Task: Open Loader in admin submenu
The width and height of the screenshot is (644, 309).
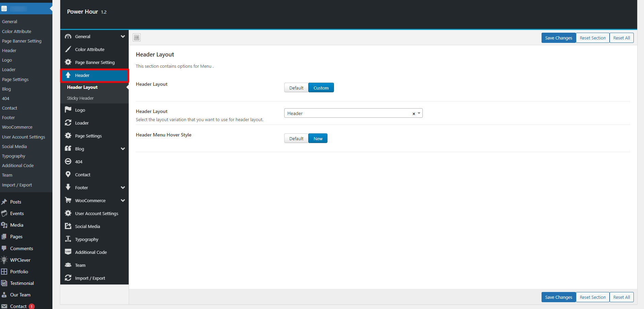Action: pyautogui.click(x=9, y=69)
